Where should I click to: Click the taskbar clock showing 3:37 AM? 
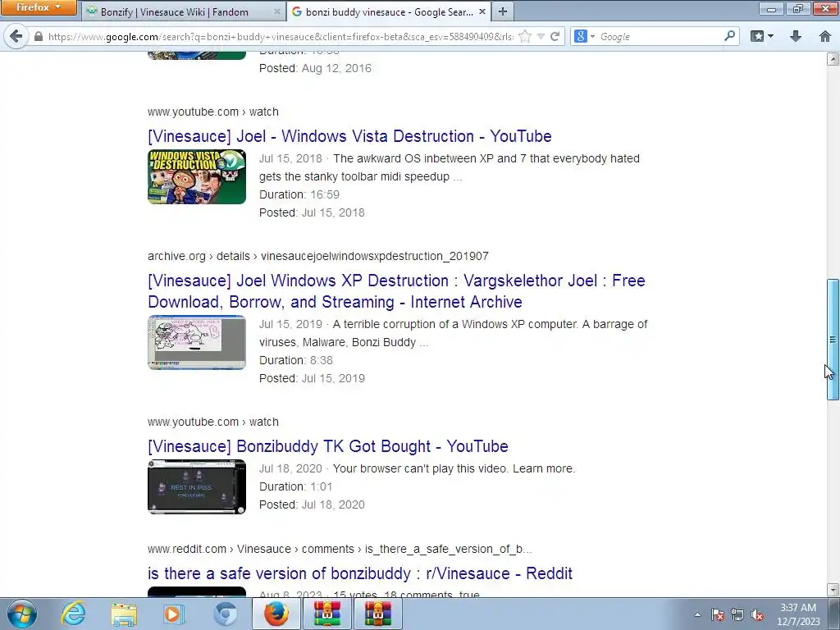(x=798, y=614)
